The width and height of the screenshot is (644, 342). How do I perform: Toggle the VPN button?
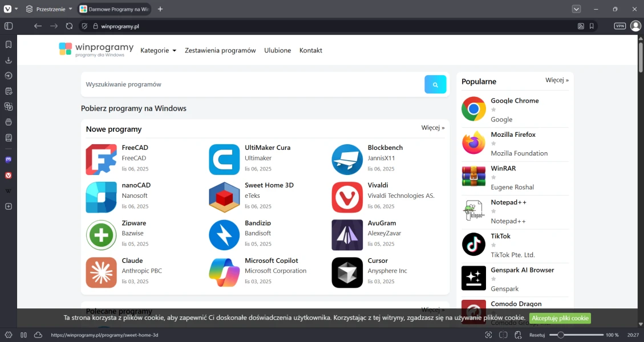point(619,26)
